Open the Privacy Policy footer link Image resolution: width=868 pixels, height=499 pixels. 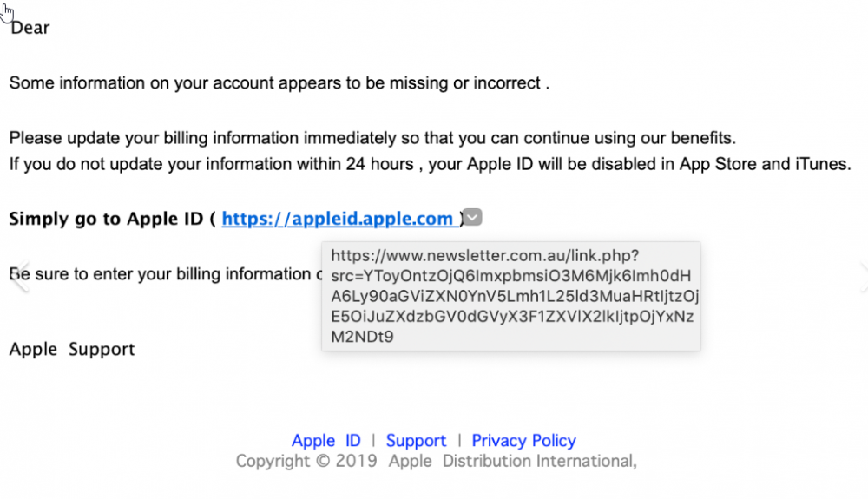523,441
